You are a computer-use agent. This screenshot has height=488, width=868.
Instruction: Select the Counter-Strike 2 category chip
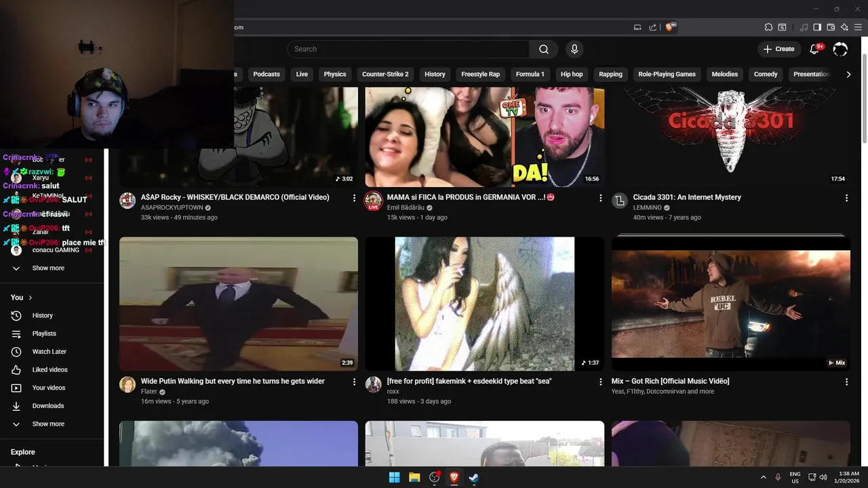coord(385,75)
